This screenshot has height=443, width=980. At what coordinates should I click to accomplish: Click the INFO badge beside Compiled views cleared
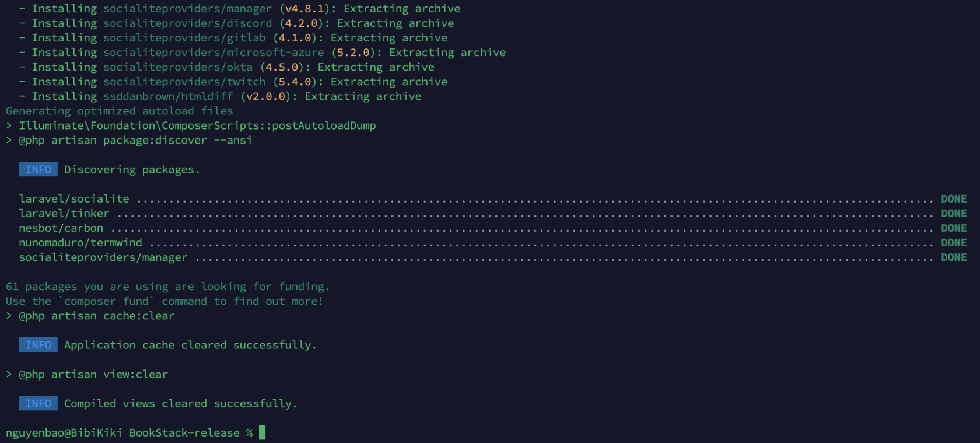coord(38,403)
